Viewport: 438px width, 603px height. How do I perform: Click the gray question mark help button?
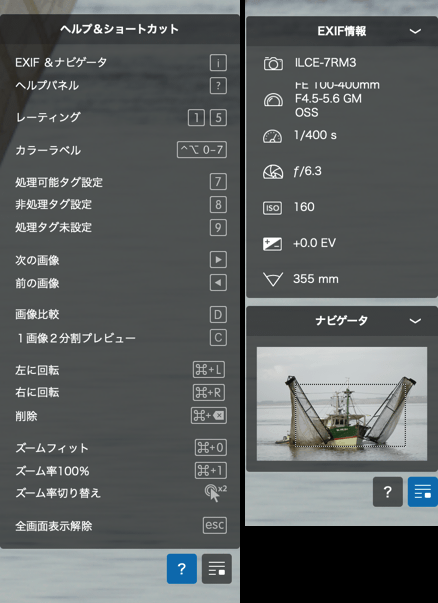(388, 492)
